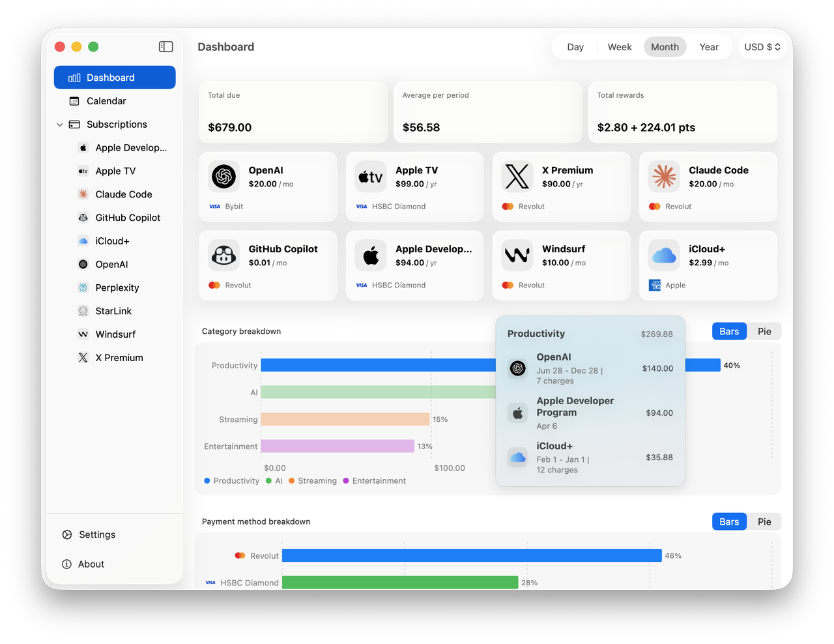
Task: Open the About info icon
Action: [66, 564]
